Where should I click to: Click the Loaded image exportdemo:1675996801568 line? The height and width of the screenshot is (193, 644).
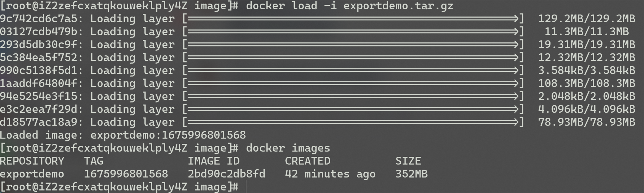(x=123, y=135)
